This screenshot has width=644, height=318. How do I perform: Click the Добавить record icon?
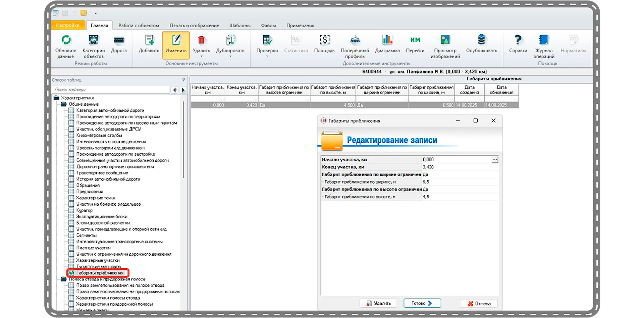click(x=149, y=40)
